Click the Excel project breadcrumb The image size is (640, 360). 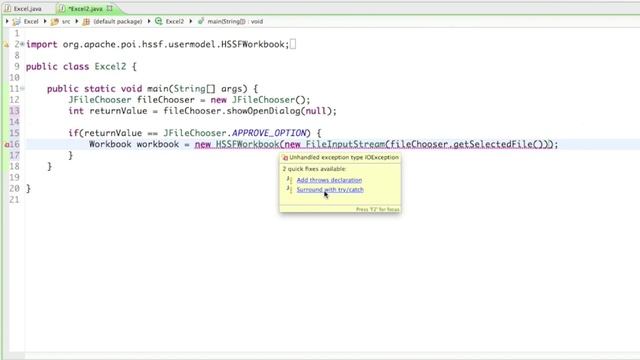point(31,22)
